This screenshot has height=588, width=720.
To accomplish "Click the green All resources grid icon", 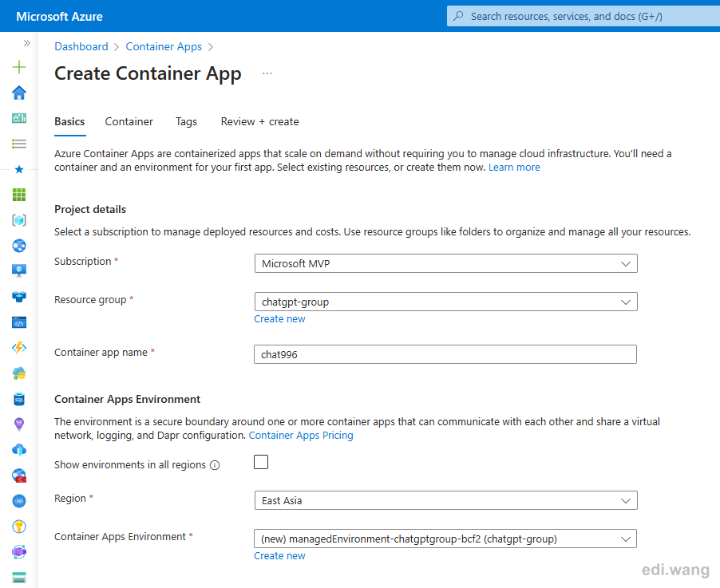I will point(19,195).
